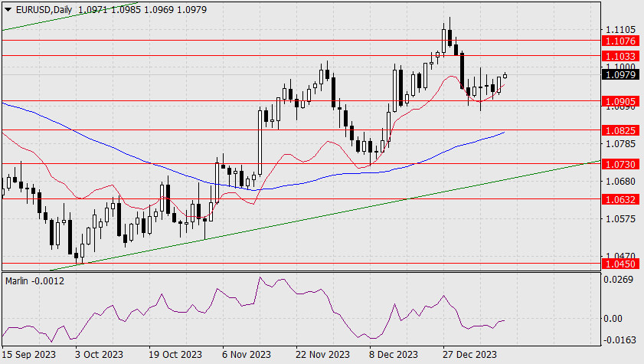Click the 1.1033 red price level label
The image size is (644, 364).
tap(620, 56)
